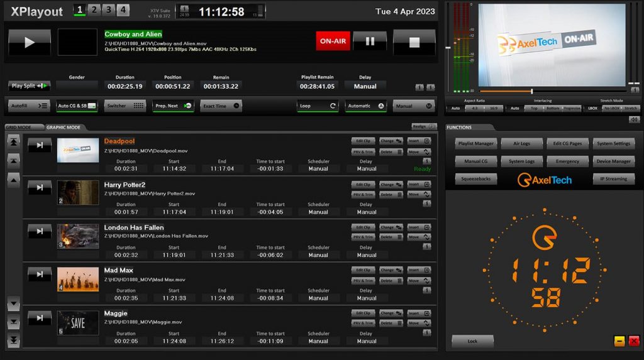This screenshot has width=644, height=360.
Task: Toggle Autofill mode
Action: click(x=29, y=106)
